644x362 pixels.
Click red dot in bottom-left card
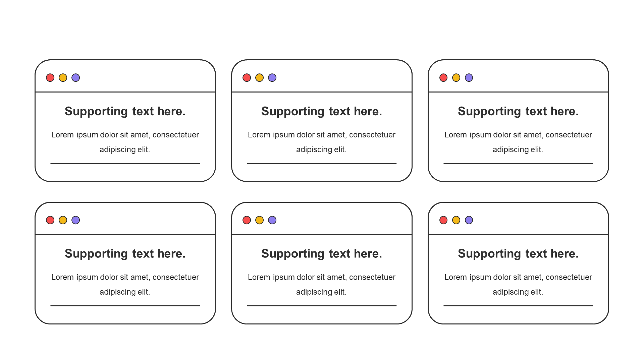50,220
